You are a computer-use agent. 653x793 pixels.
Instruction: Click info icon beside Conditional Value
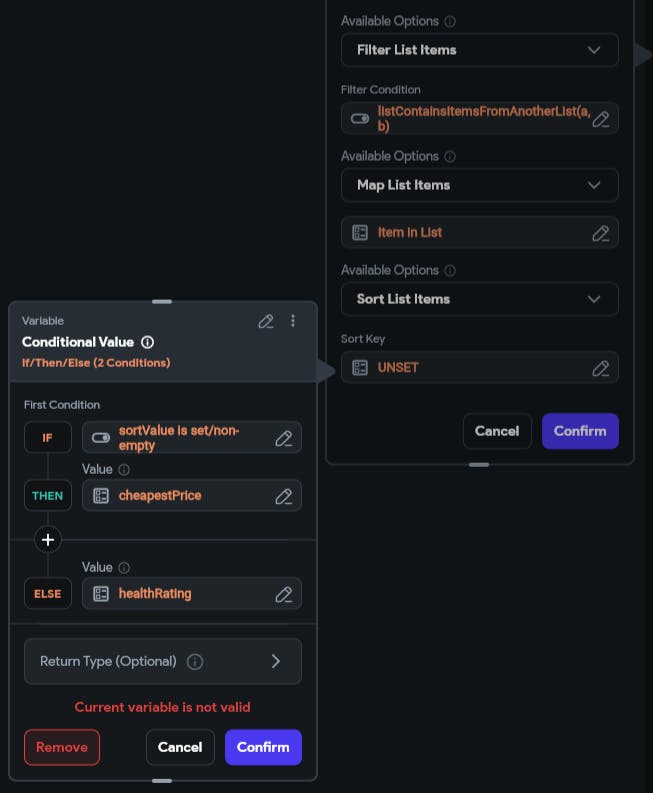(x=148, y=342)
